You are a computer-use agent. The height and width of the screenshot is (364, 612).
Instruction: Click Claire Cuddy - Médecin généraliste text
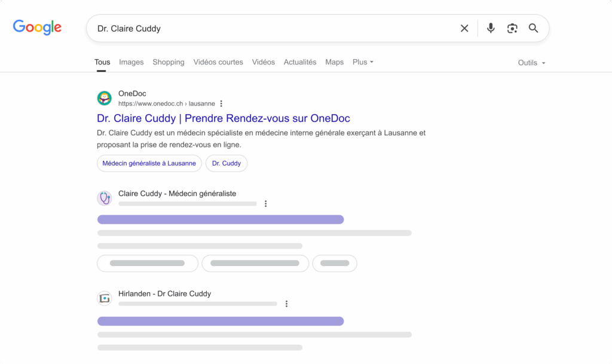point(177,194)
